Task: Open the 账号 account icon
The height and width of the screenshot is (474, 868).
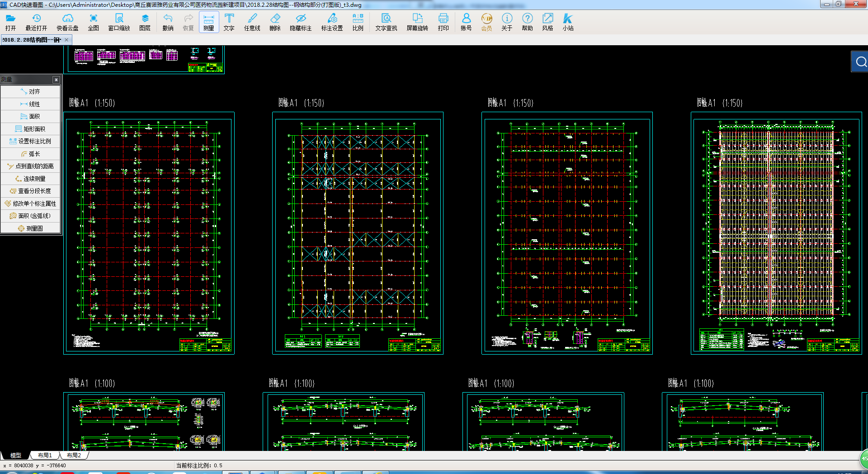Action: pos(466,22)
